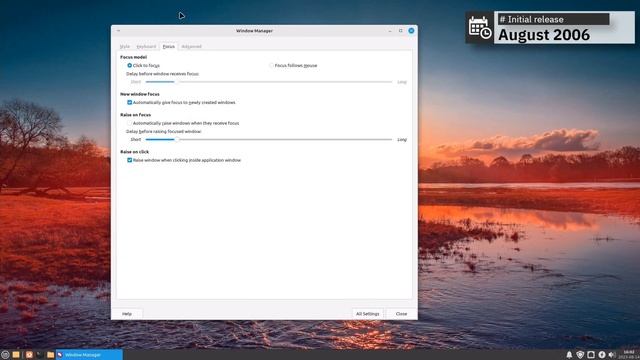Screen dimensions: 640x360
Task: Click the Raise on click heading
Action: (x=134, y=152)
